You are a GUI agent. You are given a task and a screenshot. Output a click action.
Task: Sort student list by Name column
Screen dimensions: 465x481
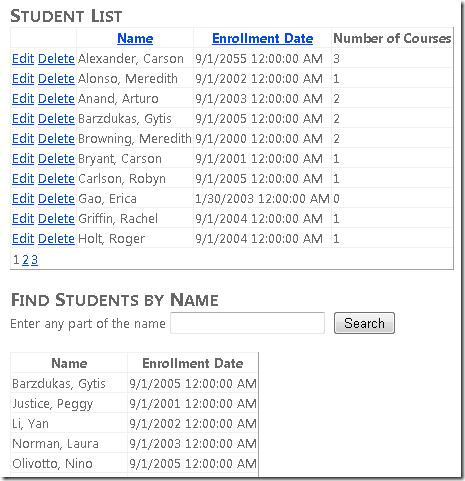[x=135, y=38]
